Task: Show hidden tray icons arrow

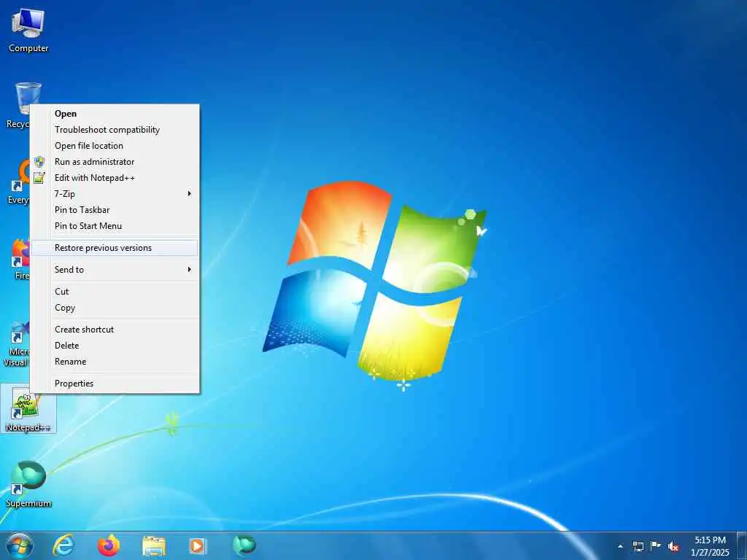Action: pos(620,546)
